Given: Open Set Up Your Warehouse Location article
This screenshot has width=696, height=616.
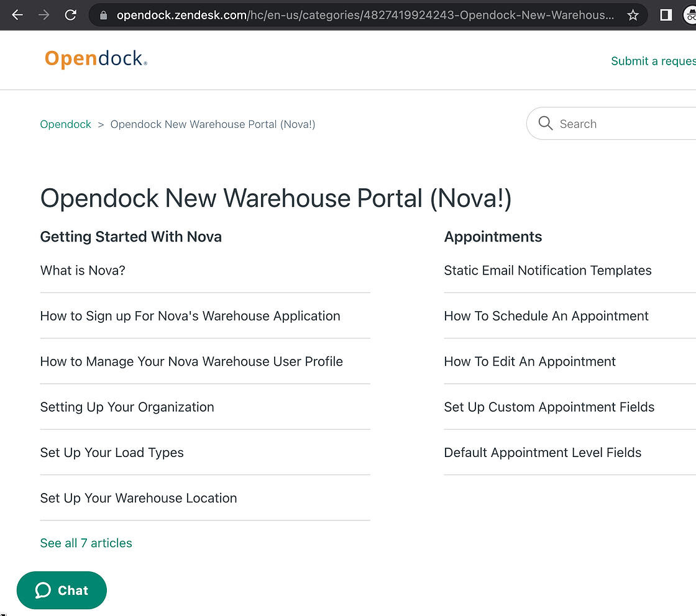Looking at the screenshot, I should [139, 499].
